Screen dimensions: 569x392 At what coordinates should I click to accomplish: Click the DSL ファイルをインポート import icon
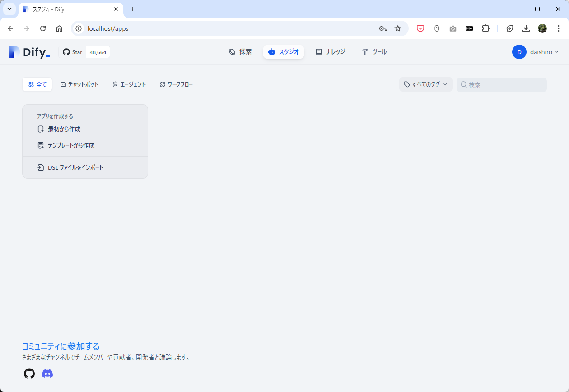[41, 167]
